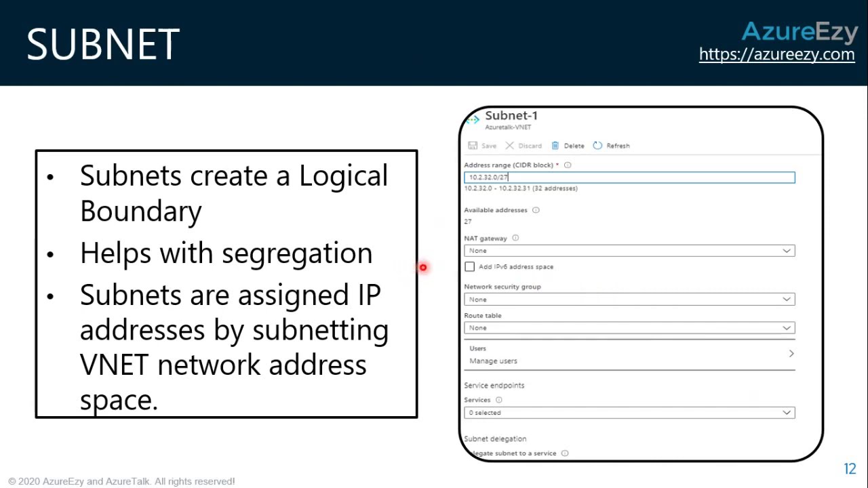Click the Save toolbar label
Image resolution: width=868 pixels, height=488 pixels.
pos(489,146)
